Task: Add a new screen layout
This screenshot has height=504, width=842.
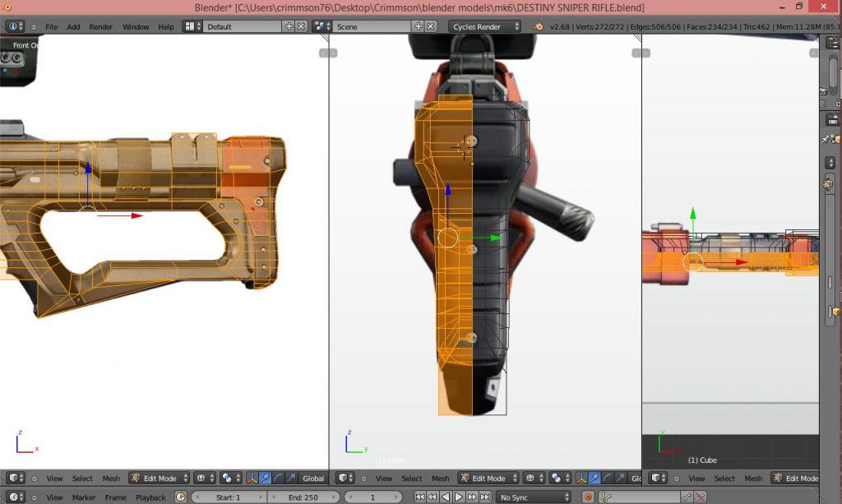Action: tap(289, 26)
